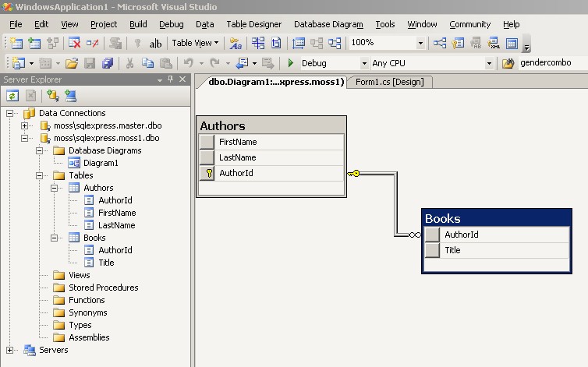This screenshot has width=588, height=367.
Task: Select the Assemblies folder
Action: [89, 337]
